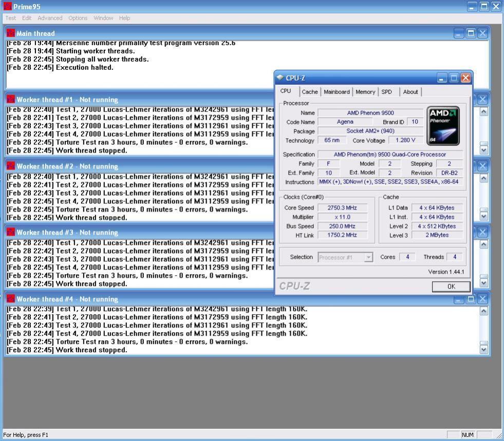Minimize the CPU-Z window
504x441 pixels.
pos(442,78)
